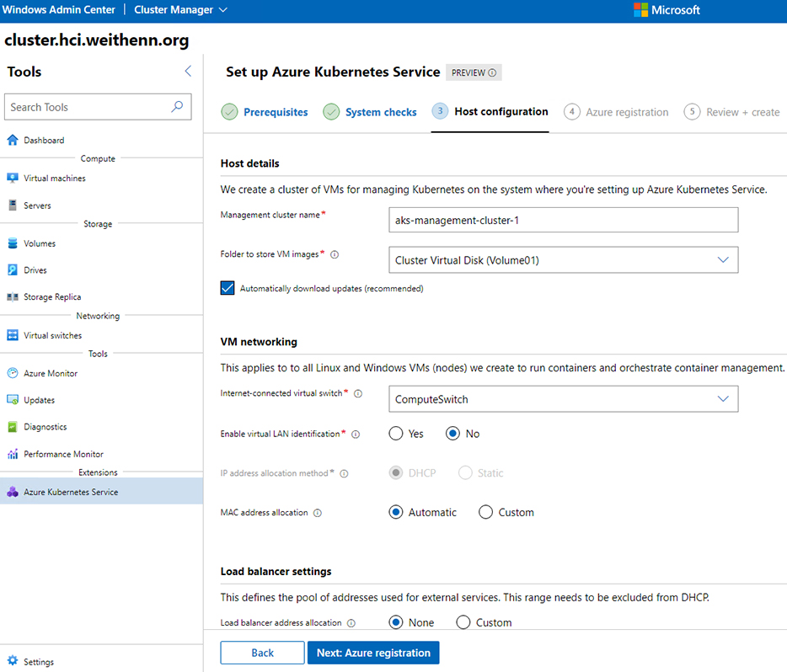
Task: Click the Virtual machines monitor icon
Action: (x=13, y=178)
